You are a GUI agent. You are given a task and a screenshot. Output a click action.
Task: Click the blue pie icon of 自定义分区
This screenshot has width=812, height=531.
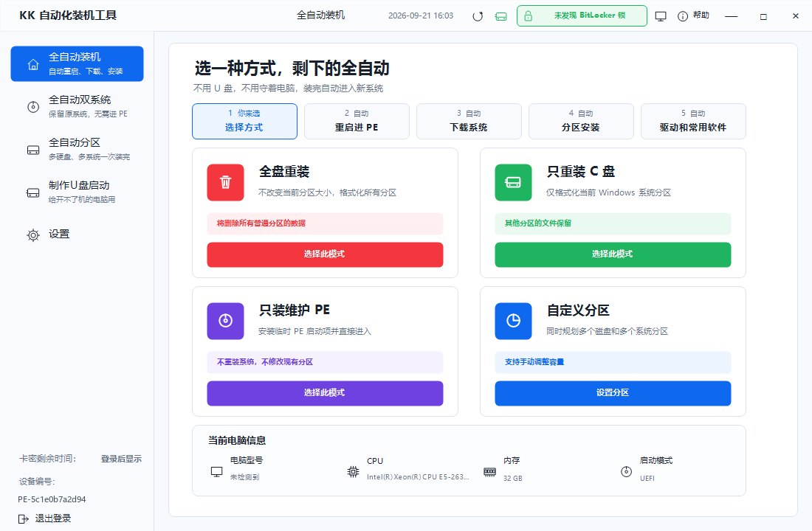pyautogui.click(x=513, y=321)
